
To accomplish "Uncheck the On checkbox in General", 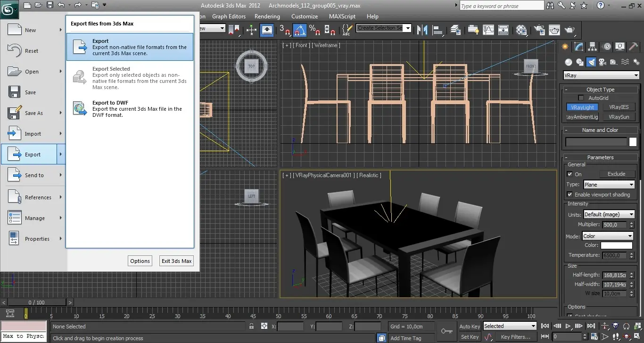I will [570, 174].
